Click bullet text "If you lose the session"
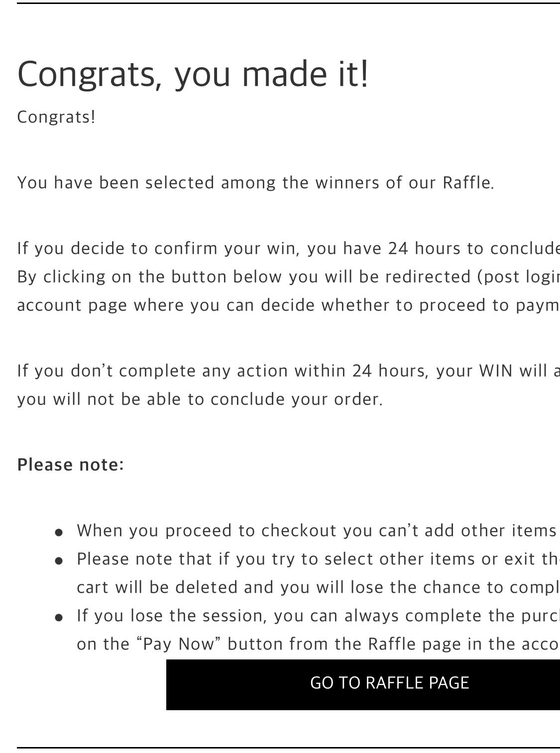This screenshot has height=753, width=560. coord(316,616)
